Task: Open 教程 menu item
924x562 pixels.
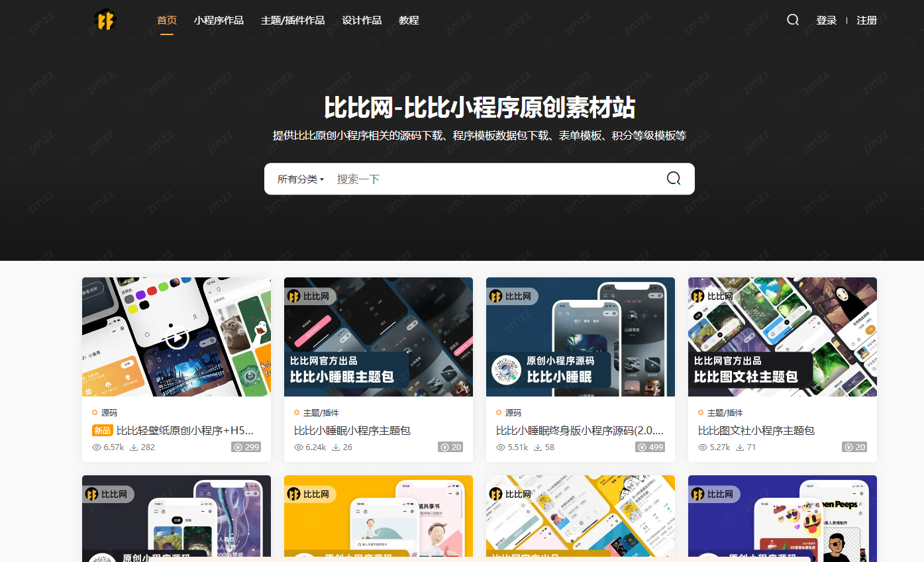Action: click(x=409, y=21)
